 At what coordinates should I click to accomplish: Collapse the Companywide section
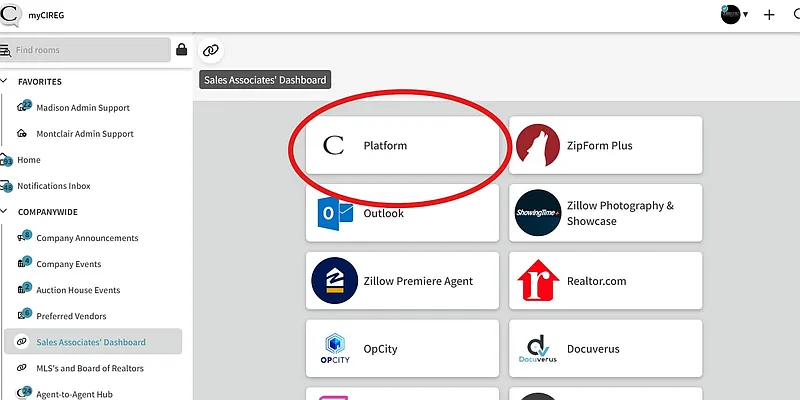tap(6, 212)
